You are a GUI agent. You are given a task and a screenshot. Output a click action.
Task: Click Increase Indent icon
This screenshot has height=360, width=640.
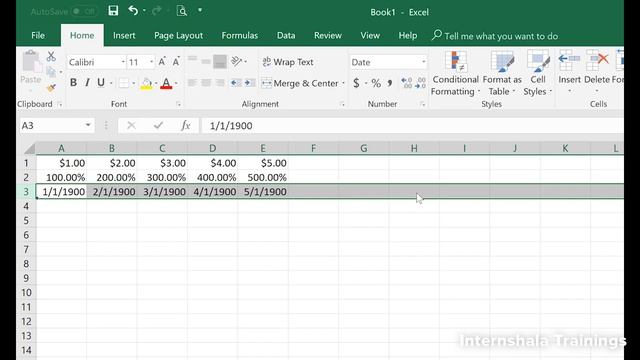pos(250,83)
